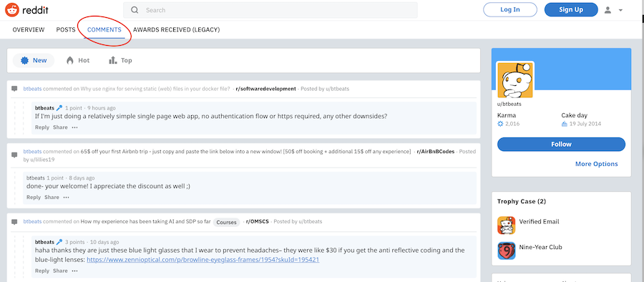Open the Overview tab
This screenshot has height=282, width=644.
point(29,29)
